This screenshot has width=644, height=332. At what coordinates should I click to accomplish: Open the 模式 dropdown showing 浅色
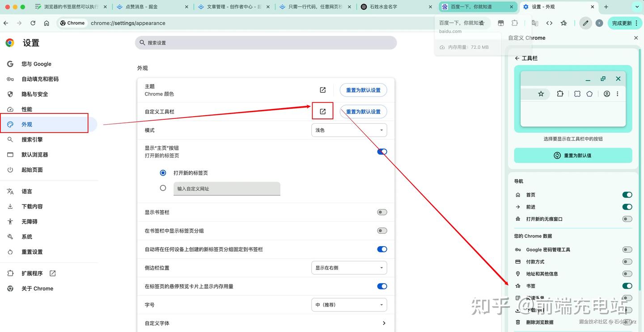click(x=349, y=130)
